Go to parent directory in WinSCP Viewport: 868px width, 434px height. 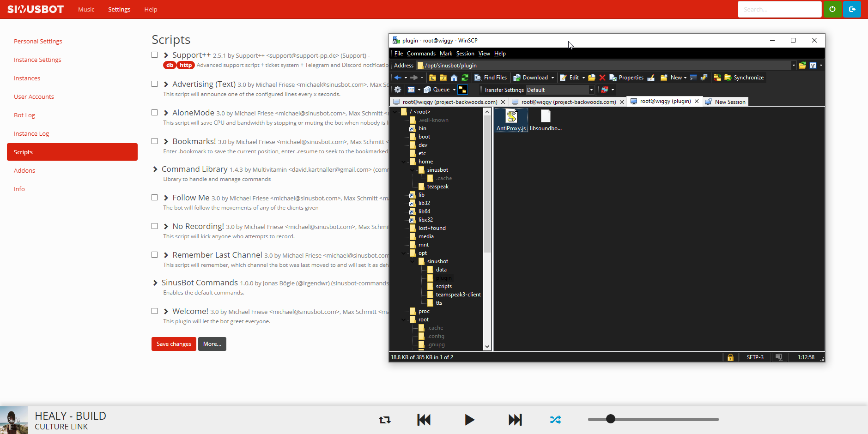(432, 78)
